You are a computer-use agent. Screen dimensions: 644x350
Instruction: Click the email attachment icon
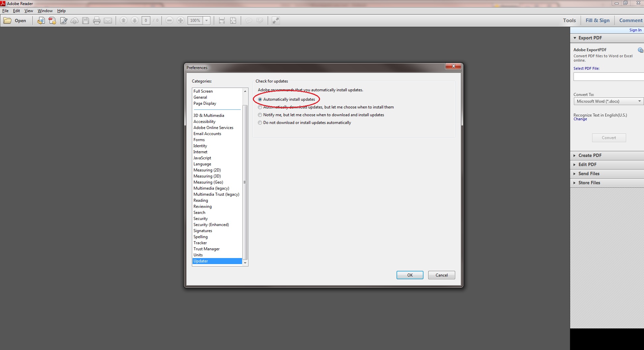[108, 21]
